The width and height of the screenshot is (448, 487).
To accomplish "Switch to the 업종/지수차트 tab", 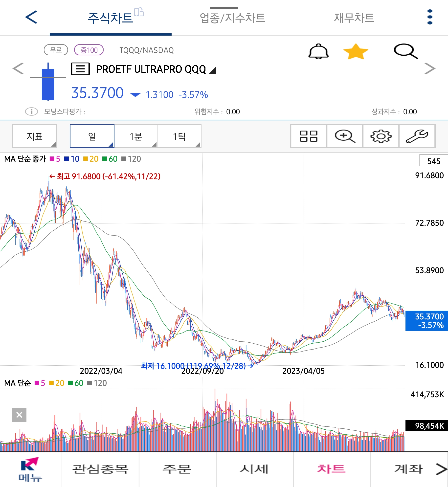I will coord(232,18).
